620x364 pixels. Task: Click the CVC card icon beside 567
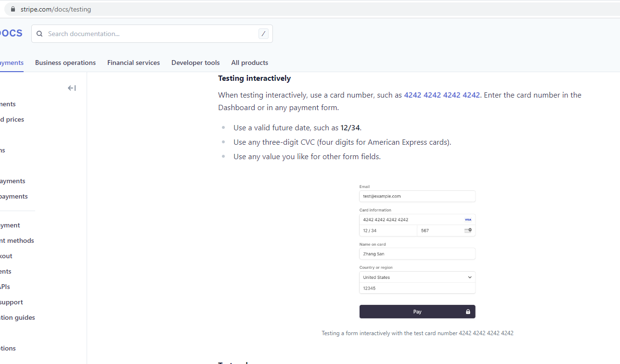coord(468,231)
